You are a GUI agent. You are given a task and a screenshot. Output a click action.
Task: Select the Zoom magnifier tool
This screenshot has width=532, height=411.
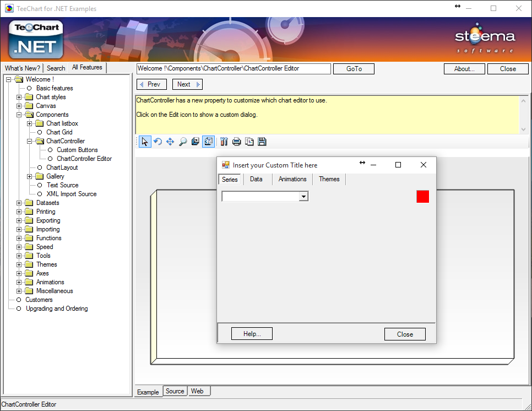(x=183, y=142)
